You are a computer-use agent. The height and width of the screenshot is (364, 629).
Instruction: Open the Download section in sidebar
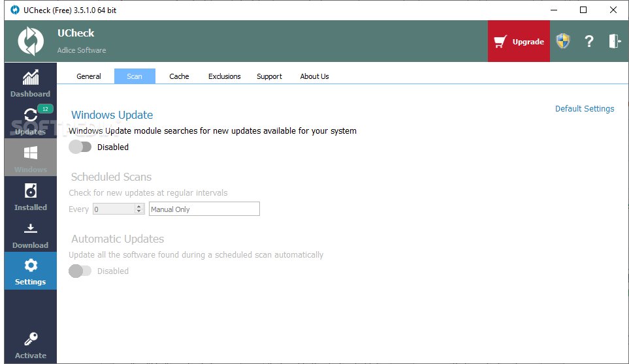[x=31, y=233]
